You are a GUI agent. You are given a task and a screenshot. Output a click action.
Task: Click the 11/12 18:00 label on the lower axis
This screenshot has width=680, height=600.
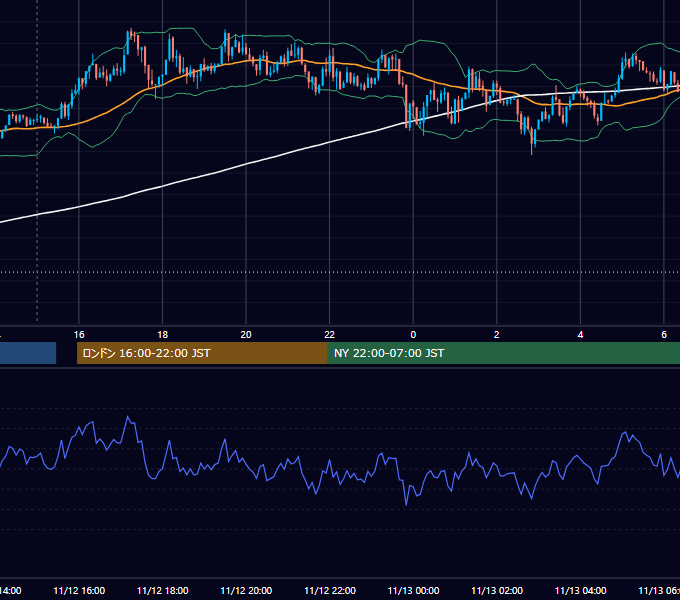pyautogui.click(x=163, y=591)
